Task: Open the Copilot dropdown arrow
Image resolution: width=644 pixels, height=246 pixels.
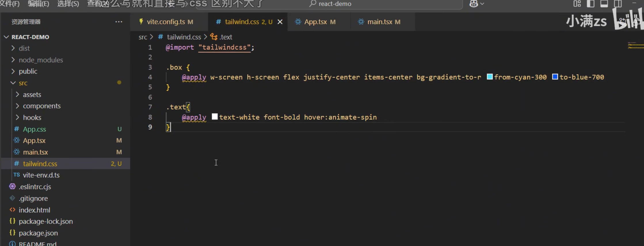Action: 482,4
